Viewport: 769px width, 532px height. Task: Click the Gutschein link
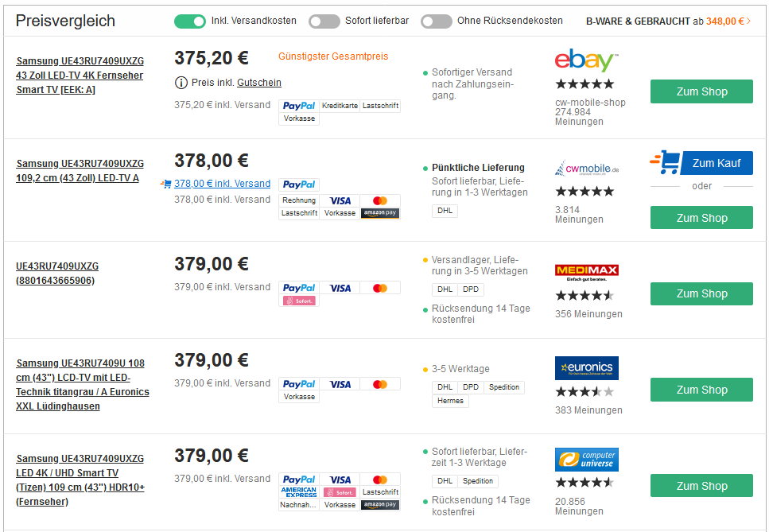click(x=258, y=83)
